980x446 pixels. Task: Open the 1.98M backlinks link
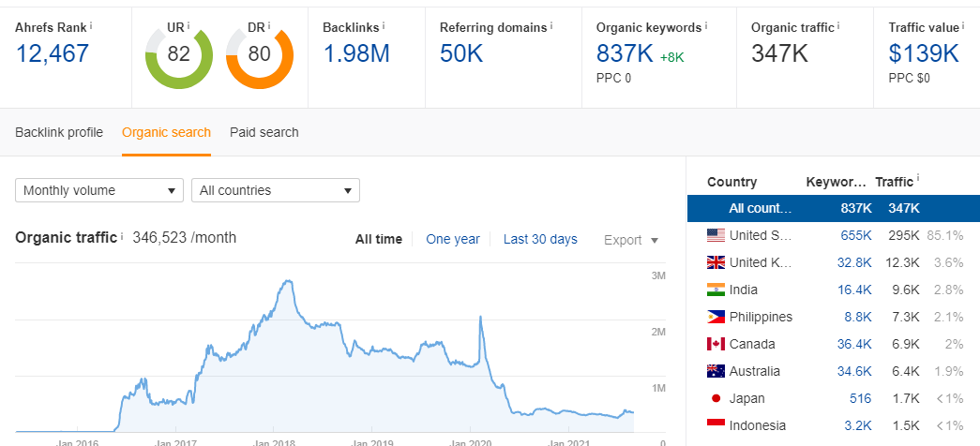tap(356, 53)
